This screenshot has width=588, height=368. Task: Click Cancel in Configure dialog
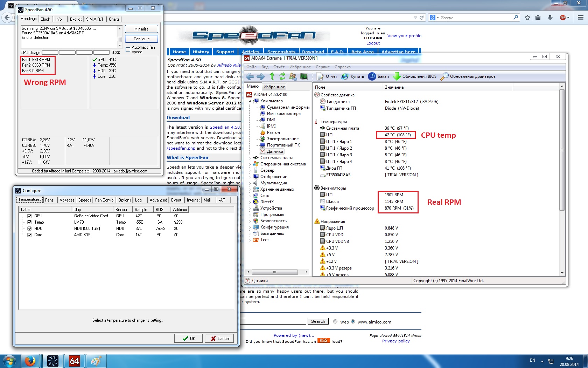(220, 338)
